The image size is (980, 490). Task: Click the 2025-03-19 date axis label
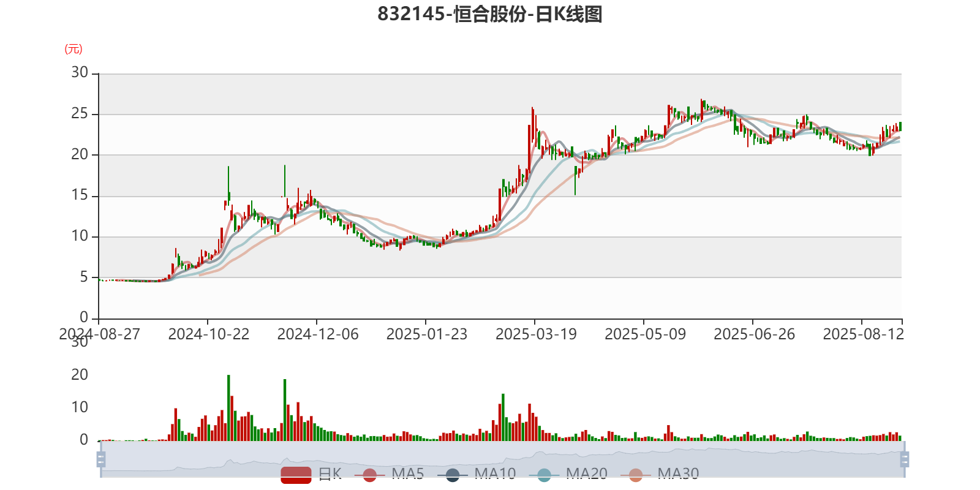pyautogui.click(x=536, y=334)
